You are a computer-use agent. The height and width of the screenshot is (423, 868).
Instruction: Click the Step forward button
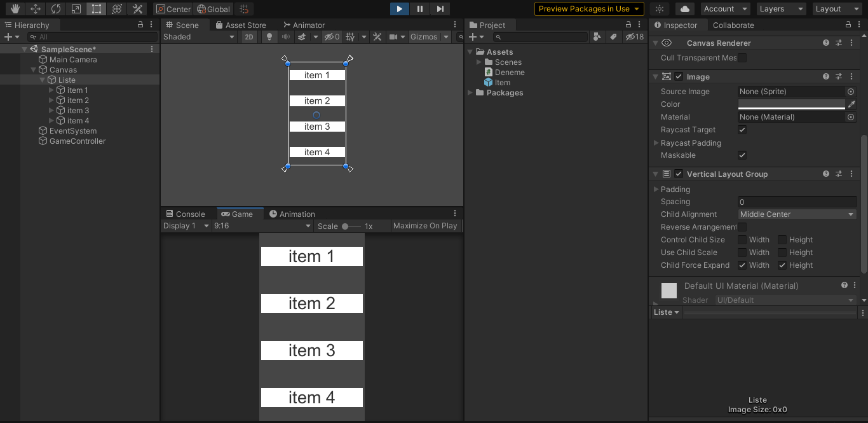(x=440, y=9)
